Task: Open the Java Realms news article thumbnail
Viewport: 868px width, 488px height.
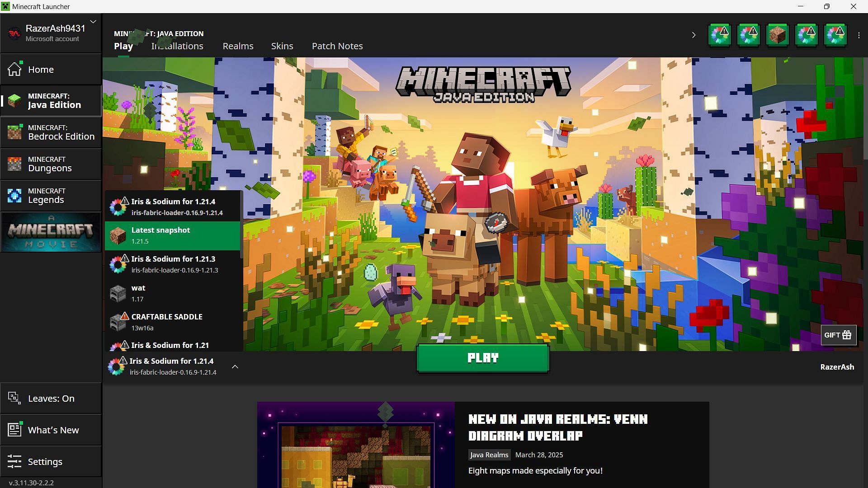Action: [x=356, y=445]
